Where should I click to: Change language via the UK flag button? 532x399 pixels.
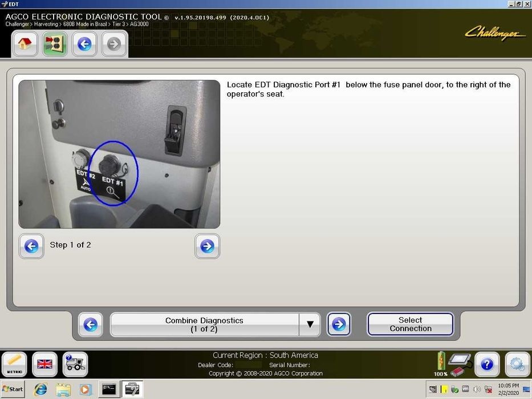[44, 364]
